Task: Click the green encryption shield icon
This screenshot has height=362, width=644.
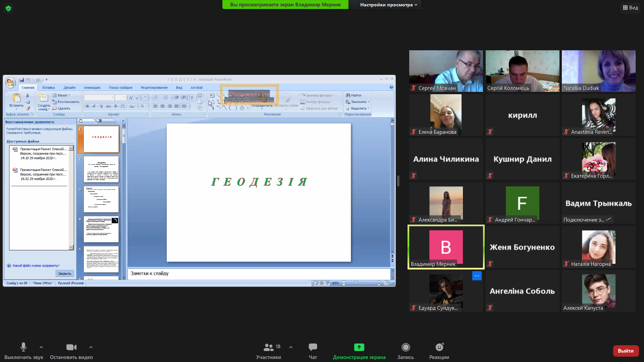Action: (8, 8)
